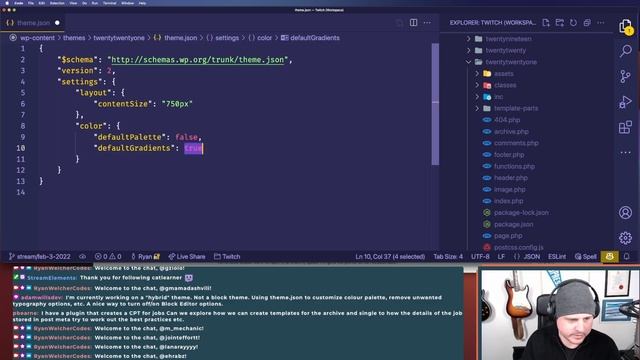Open comments.php in Explorer

[x=516, y=143]
